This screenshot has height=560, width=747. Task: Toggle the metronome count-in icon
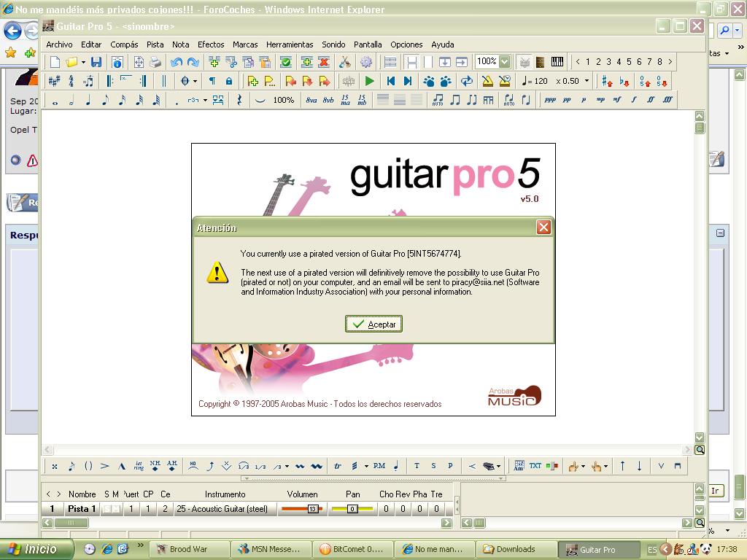point(505,82)
